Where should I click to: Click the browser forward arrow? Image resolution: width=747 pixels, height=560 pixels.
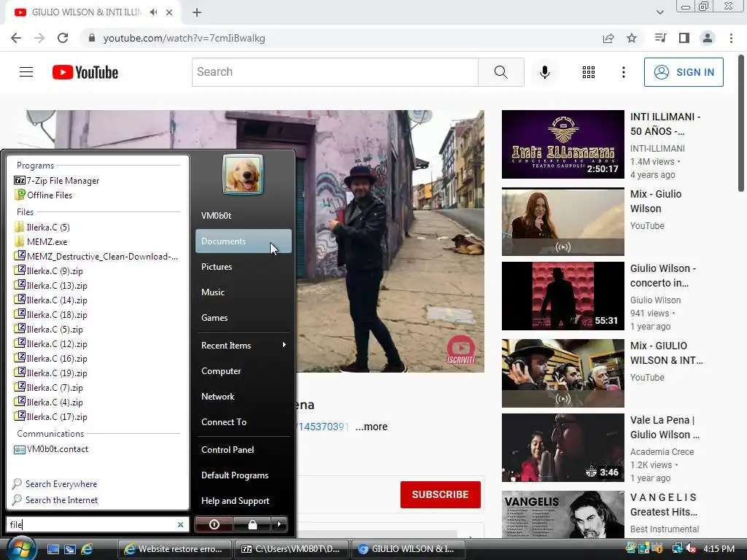pyautogui.click(x=39, y=38)
